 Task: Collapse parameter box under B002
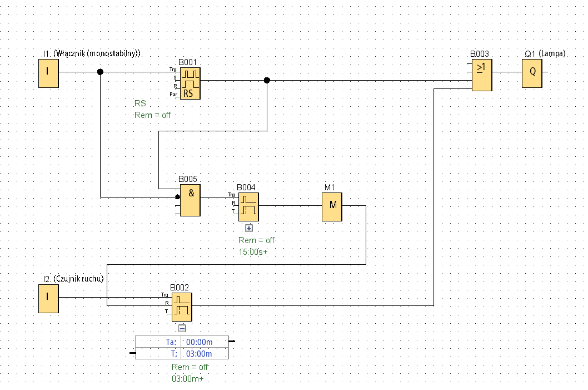pos(182,328)
